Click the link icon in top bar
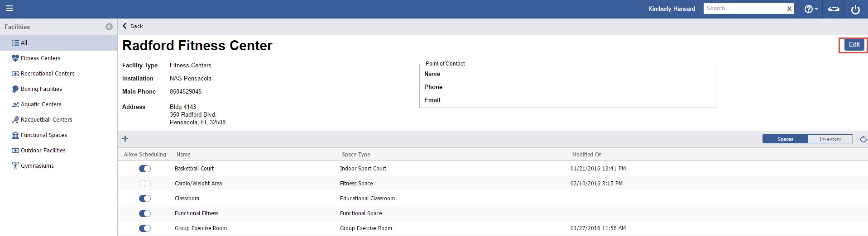 pyautogui.click(x=833, y=9)
